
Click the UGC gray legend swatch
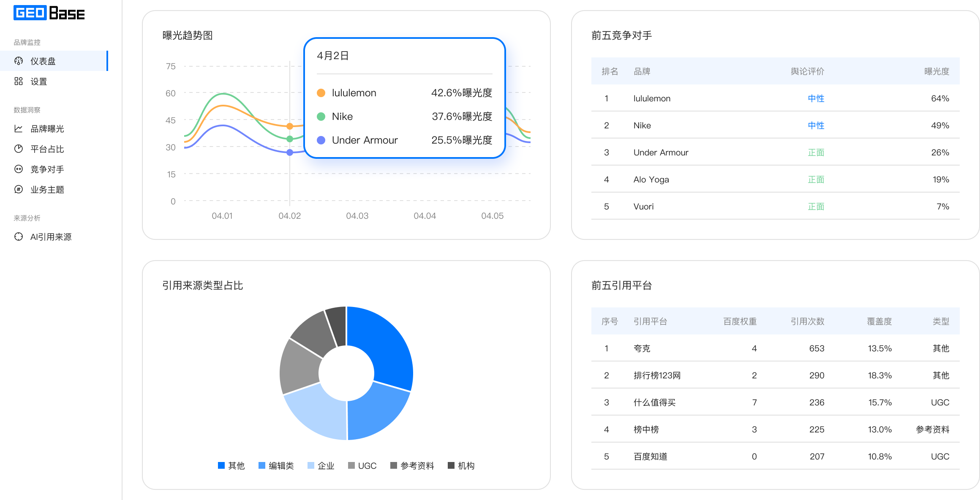pos(351,465)
